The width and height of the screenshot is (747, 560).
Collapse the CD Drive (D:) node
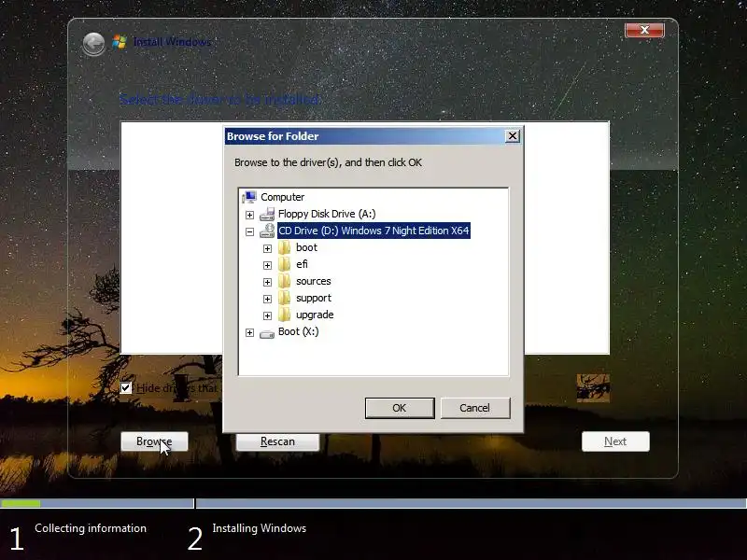(x=249, y=231)
